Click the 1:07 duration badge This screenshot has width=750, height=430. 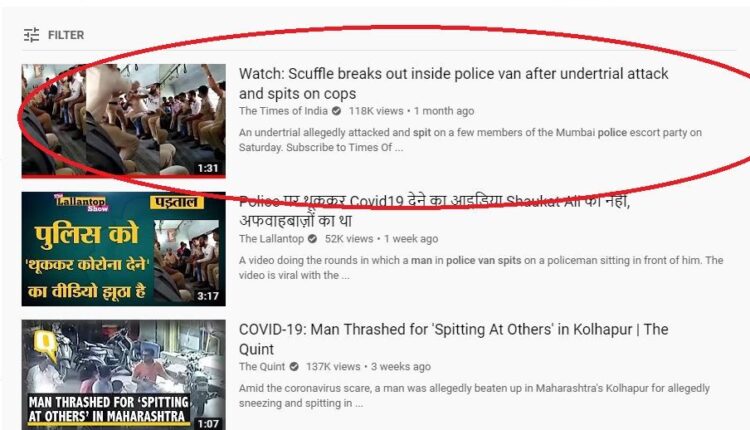pyautogui.click(x=208, y=424)
